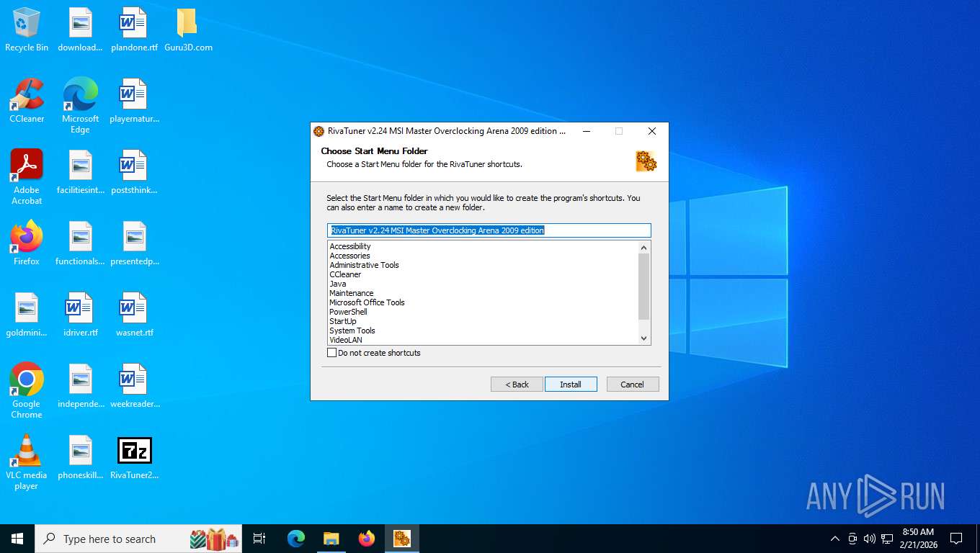Launch the VLC media player shortcut

click(27, 462)
